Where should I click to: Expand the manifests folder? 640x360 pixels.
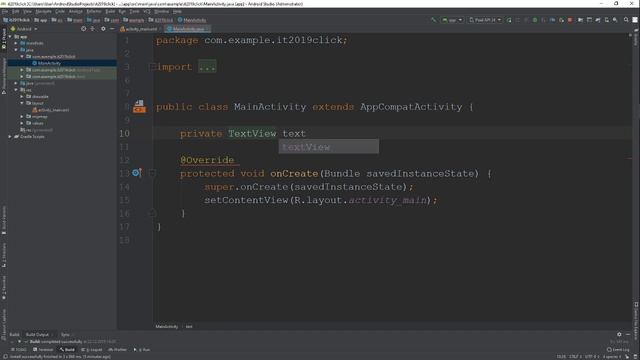[16, 43]
